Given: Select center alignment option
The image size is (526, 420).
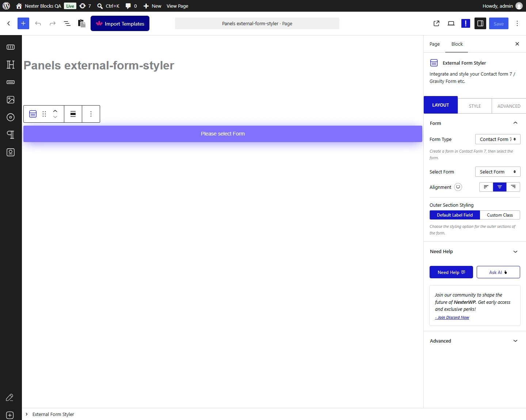Looking at the screenshot, I should (500, 187).
